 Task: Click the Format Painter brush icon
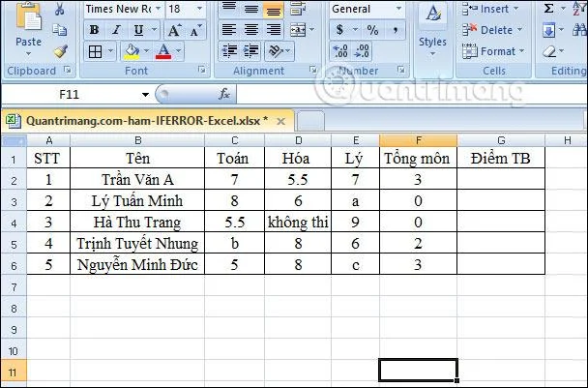pyautogui.click(x=60, y=51)
